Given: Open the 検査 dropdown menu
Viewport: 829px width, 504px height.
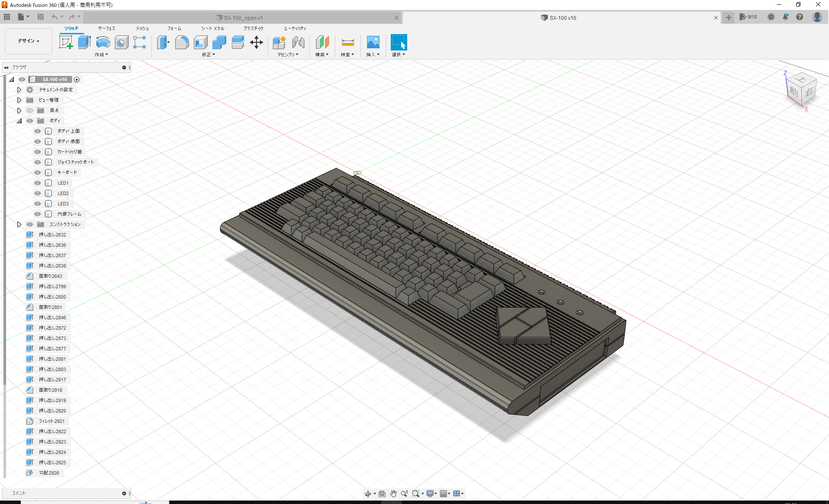Looking at the screenshot, I should 348,54.
